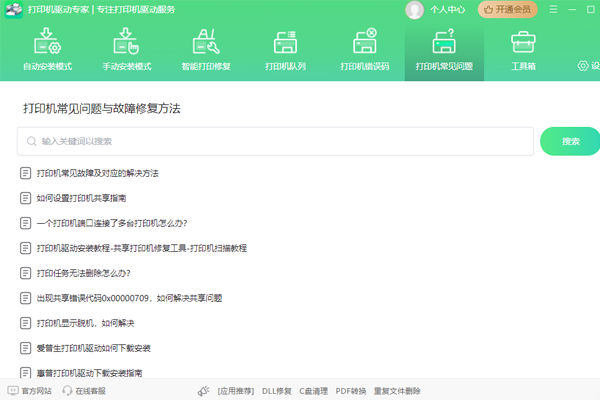Select 手动安装模式 in the toolbar
The height and width of the screenshot is (400, 600).
[126, 50]
